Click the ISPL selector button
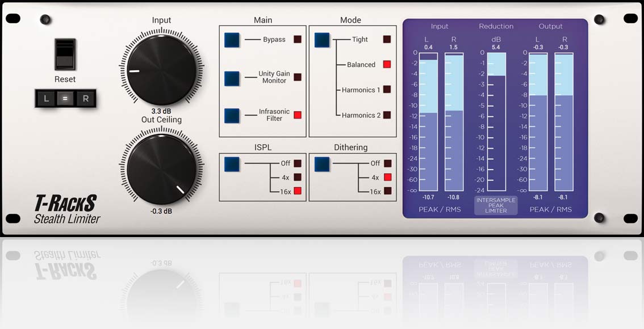 (x=231, y=163)
